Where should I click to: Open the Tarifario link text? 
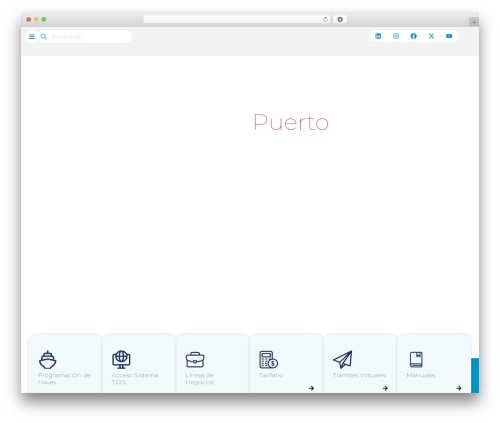click(271, 375)
